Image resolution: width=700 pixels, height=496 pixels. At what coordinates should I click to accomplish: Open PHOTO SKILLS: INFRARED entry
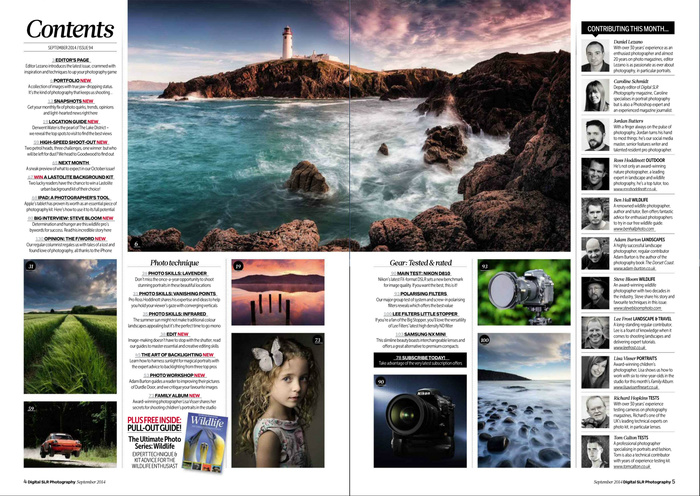(175, 314)
